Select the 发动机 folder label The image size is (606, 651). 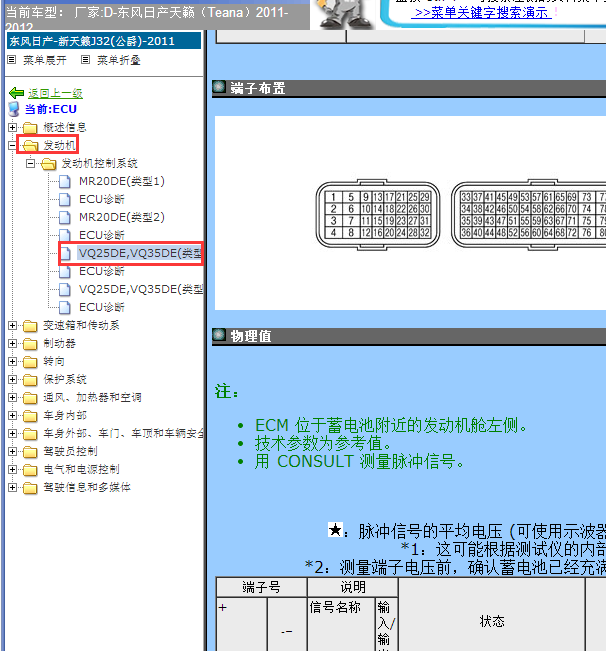[60, 145]
